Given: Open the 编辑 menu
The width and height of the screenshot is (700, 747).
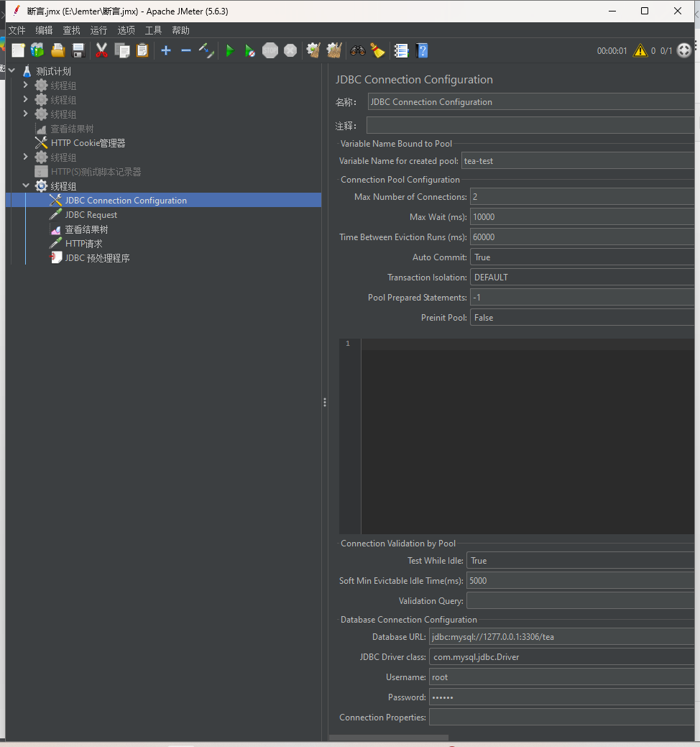Looking at the screenshot, I should [44, 30].
